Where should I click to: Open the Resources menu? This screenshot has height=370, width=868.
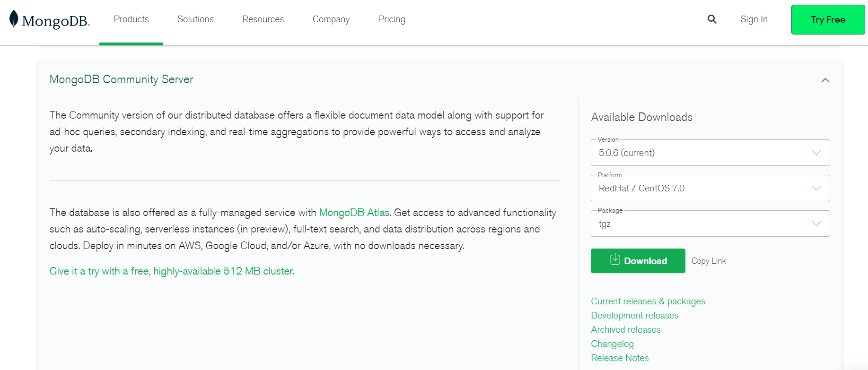[263, 19]
